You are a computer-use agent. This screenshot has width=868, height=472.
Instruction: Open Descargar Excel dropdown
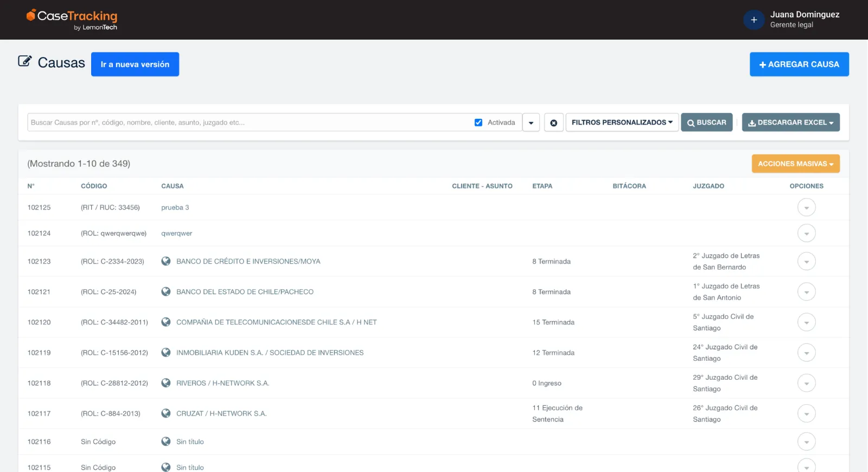coord(790,123)
